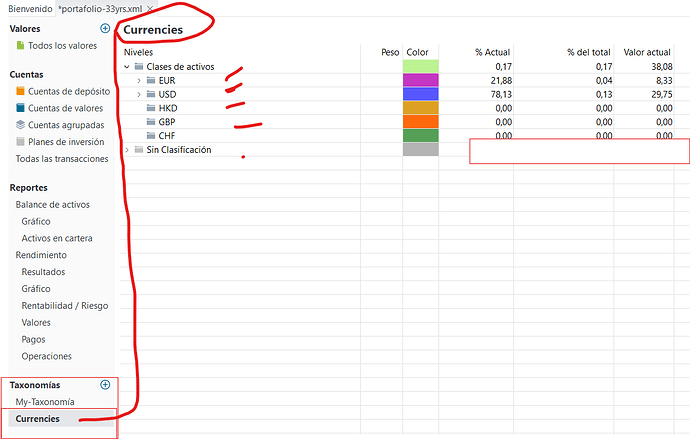
Task: Expand the USD currency node
Action: click(139, 95)
